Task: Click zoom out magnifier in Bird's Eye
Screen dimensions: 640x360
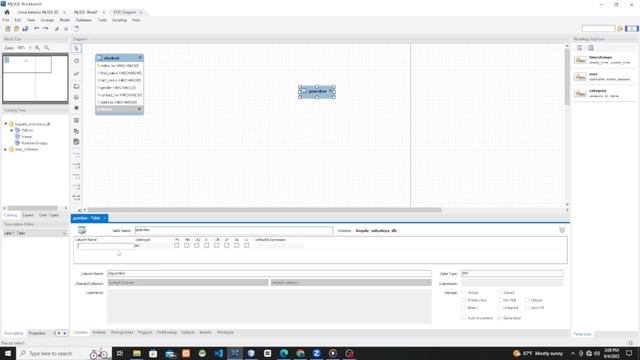Action: (x=47, y=48)
